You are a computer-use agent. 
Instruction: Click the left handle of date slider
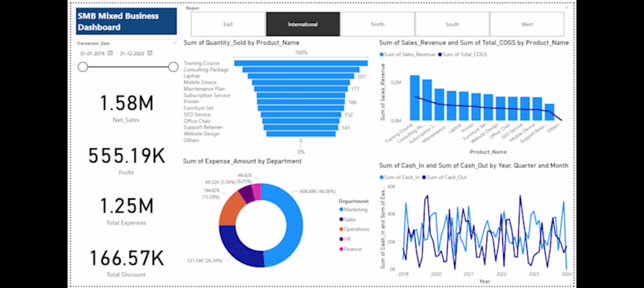point(83,67)
